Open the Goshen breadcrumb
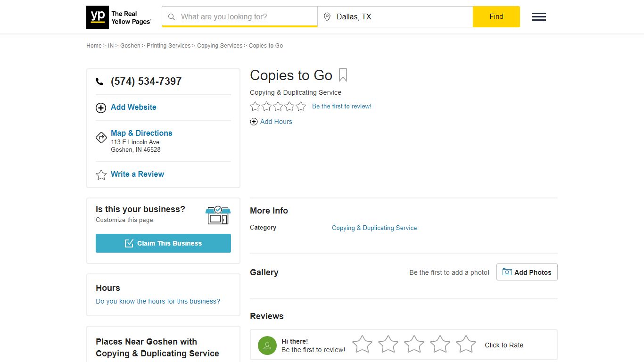The image size is (644, 362). pyautogui.click(x=130, y=46)
